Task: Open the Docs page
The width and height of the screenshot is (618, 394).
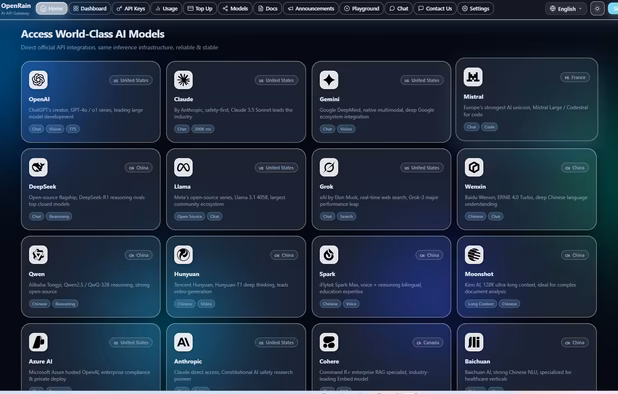Action: (x=268, y=9)
